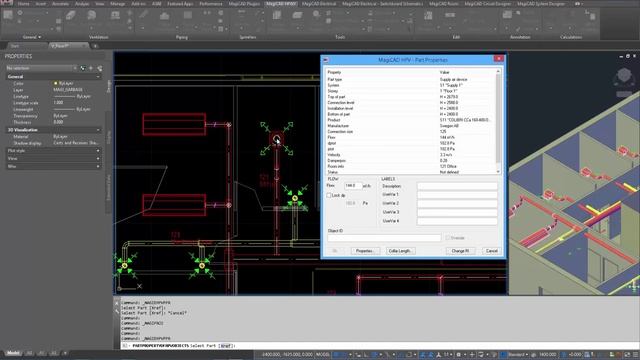Image resolution: width=640 pixels, height=360 pixels.
Task: Close the command line window icon
Action: coord(116,303)
